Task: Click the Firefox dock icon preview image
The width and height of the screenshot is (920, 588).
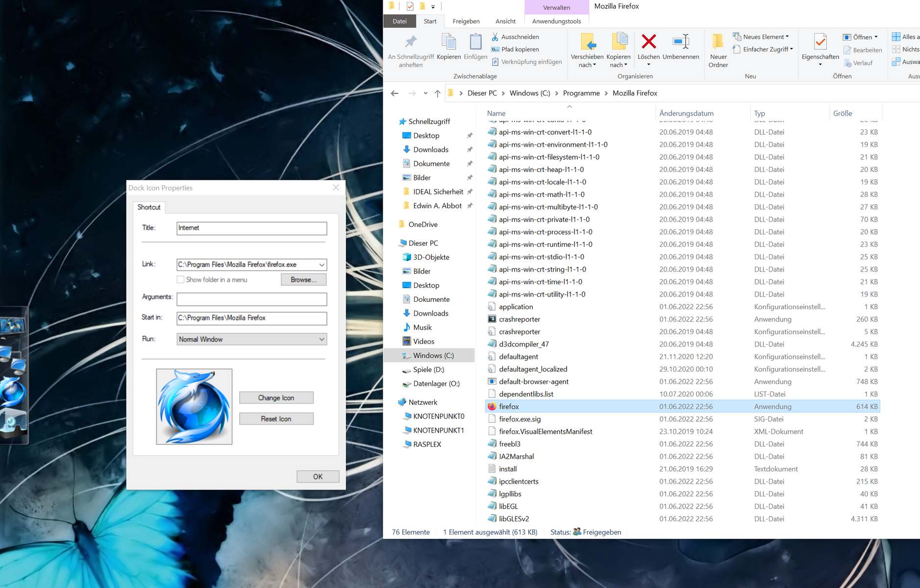Action: (x=194, y=406)
